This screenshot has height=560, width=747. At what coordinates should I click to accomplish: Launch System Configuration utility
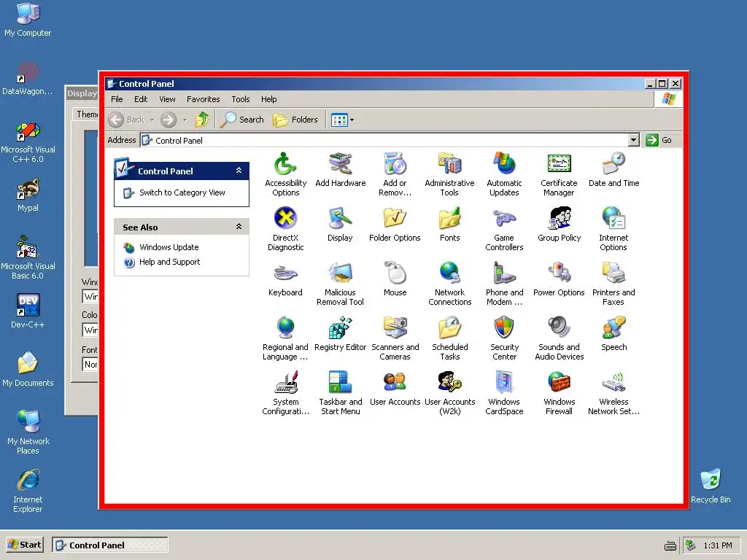point(285,393)
